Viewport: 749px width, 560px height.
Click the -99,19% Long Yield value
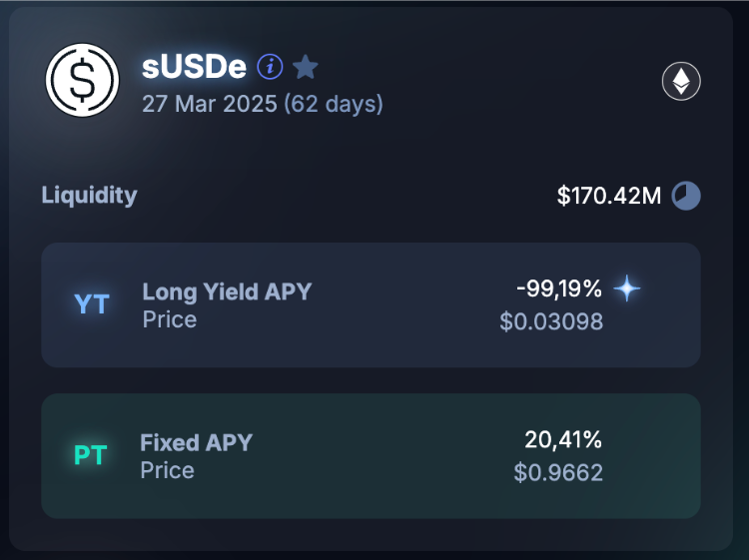click(x=559, y=288)
